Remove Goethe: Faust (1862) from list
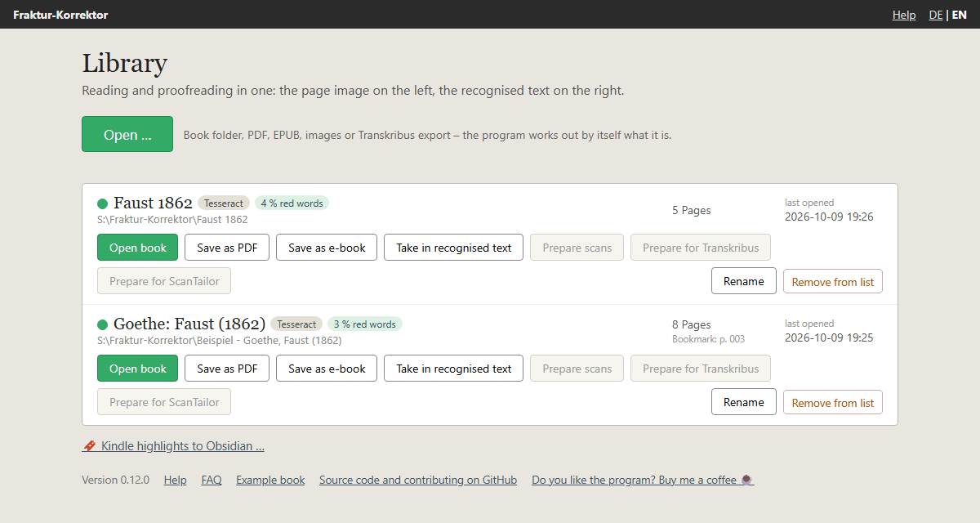Screen dimensions: 980x523 (833, 403)
